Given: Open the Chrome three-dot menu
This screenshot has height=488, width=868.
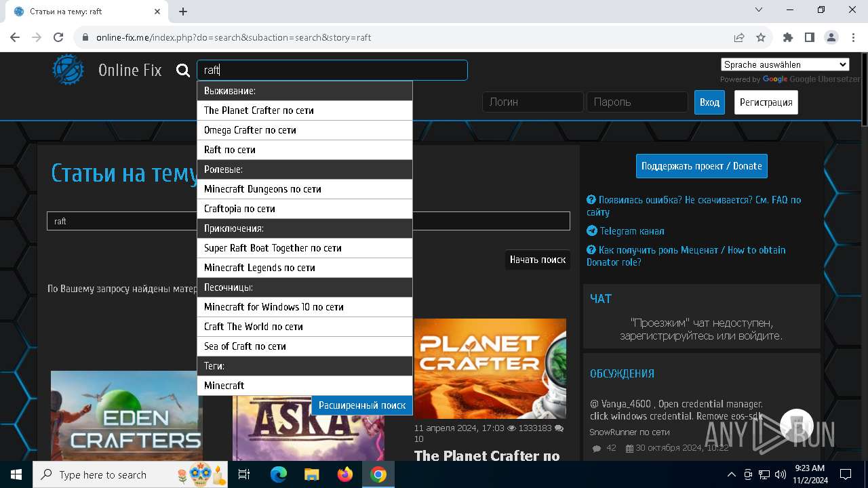Looking at the screenshot, I should [852, 37].
